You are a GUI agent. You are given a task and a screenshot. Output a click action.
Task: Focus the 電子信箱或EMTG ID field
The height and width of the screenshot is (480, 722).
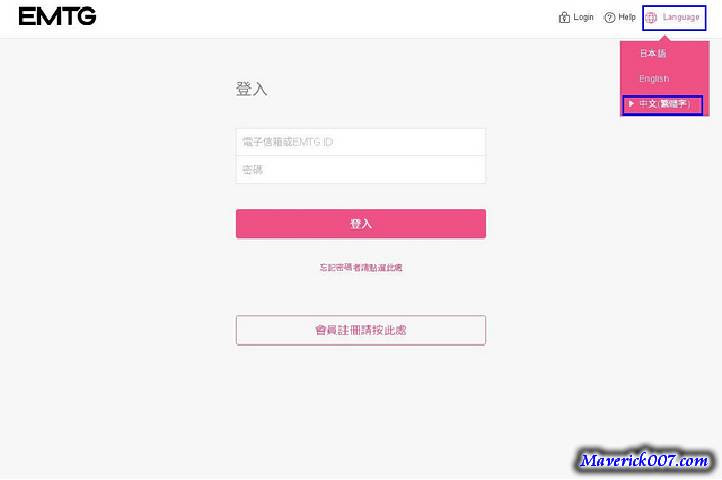click(x=360, y=142)
